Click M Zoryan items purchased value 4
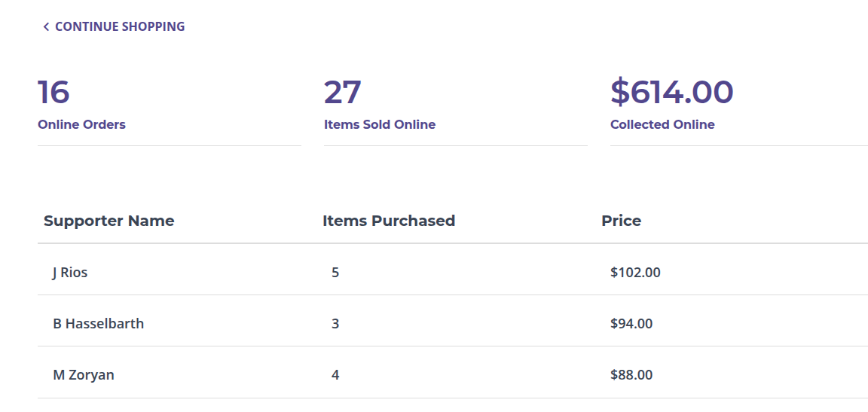The height and width of the screenshot is (412, 868). point(335,375)
